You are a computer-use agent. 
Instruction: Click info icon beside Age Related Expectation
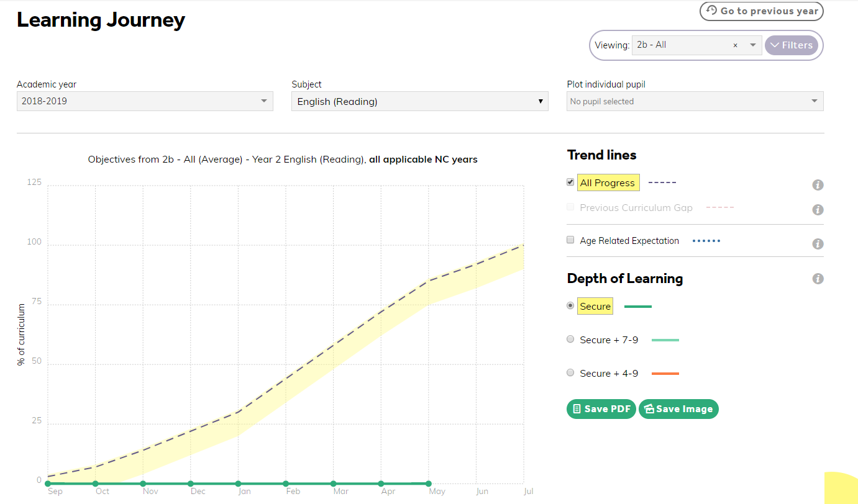pyautogui.click(x=818, y=244)
